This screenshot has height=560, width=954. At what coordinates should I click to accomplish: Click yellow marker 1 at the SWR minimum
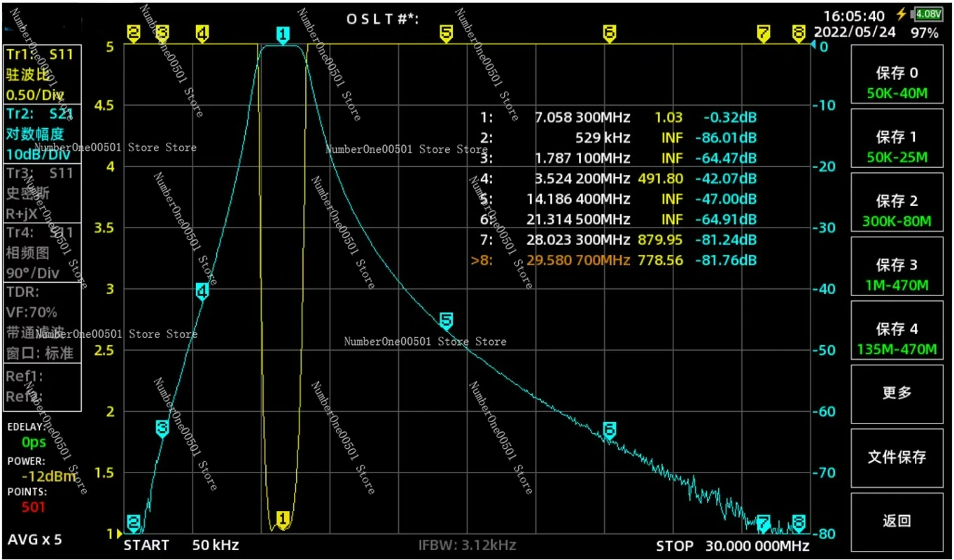coord(283,519)
